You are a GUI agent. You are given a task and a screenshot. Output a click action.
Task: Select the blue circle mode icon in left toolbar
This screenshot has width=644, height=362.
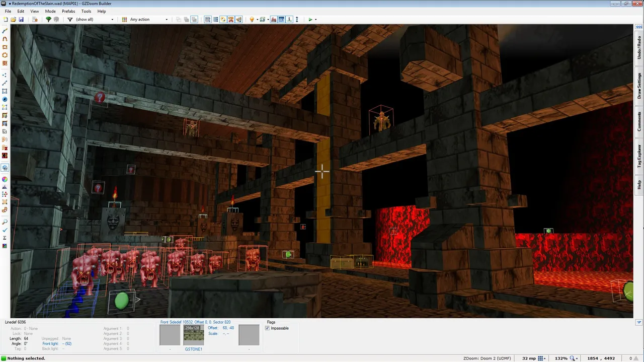point(5,100)
